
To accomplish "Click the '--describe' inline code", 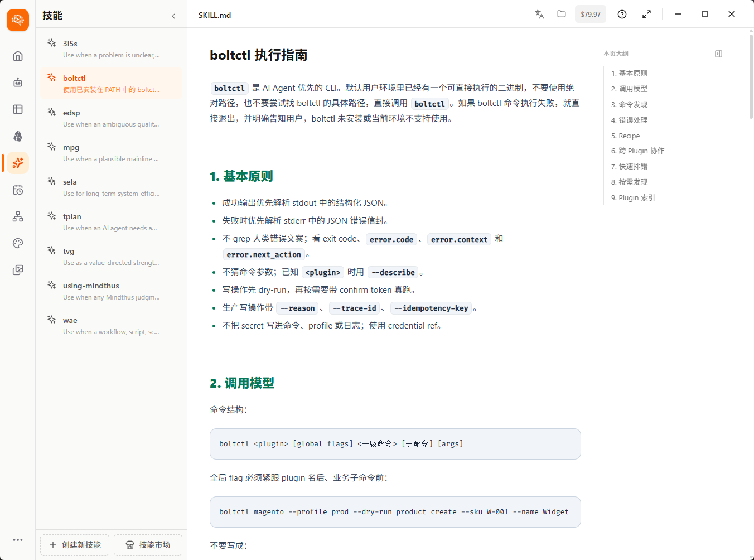I will coord(393,273).
